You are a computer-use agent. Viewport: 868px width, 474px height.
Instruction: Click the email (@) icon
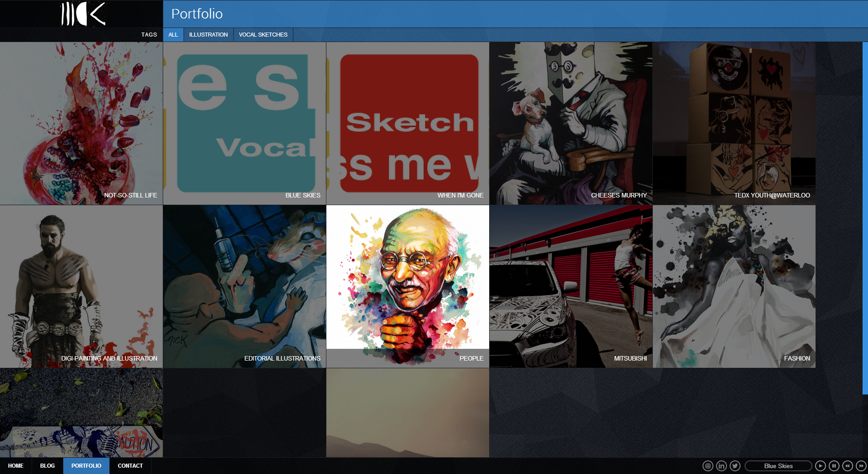click(708, 466)
